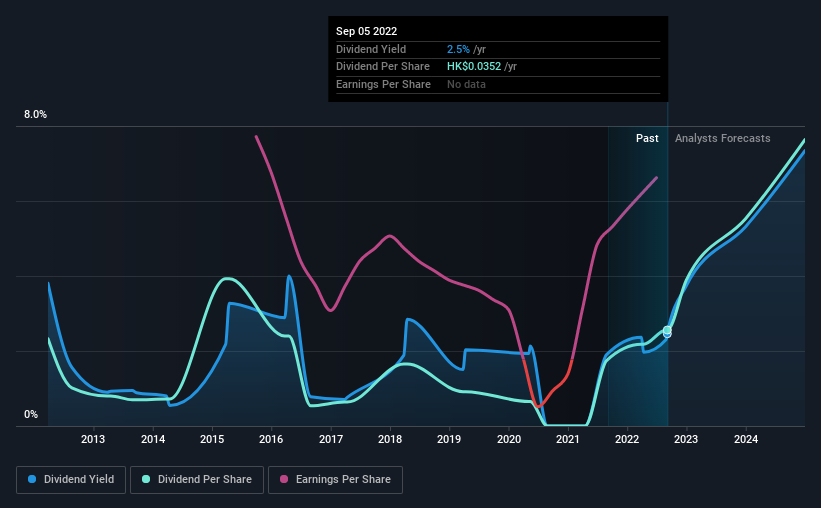The width and height of the screenshot is (821, 508).
Task: Click the 2015 x-axis label
Action: [x=212, y=439]
